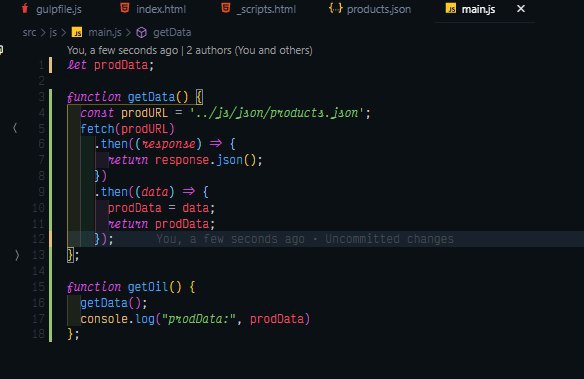Click the JS file icon in breadcrumb
Image resolution: width=584 pixels, height=379 pixels.
pyautogui.click(x=77, y=32)
